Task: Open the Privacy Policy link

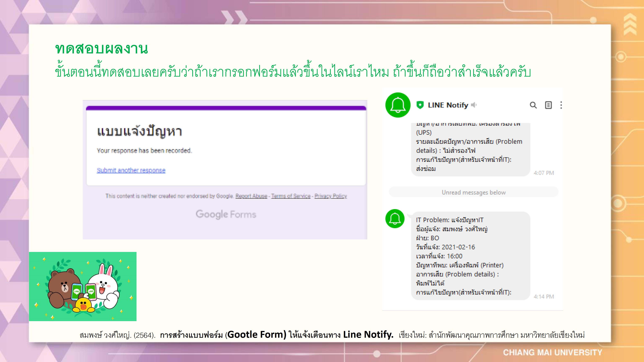Action: pyautogui.click(x=331, y=196)
